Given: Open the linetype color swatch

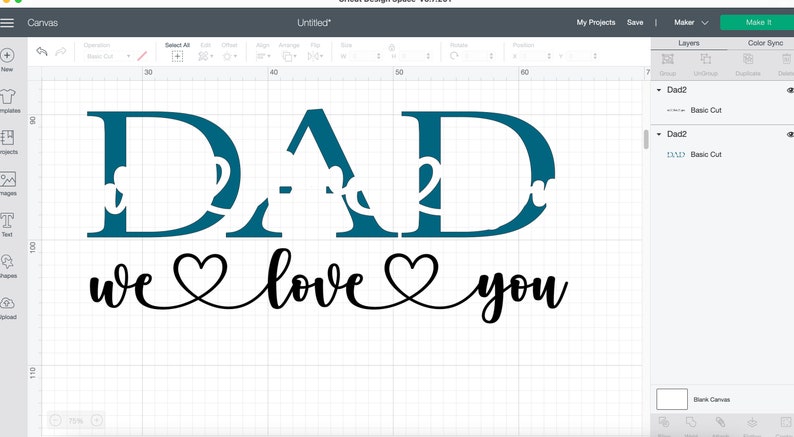Looking at the screenshot, I should click(142, 56).
